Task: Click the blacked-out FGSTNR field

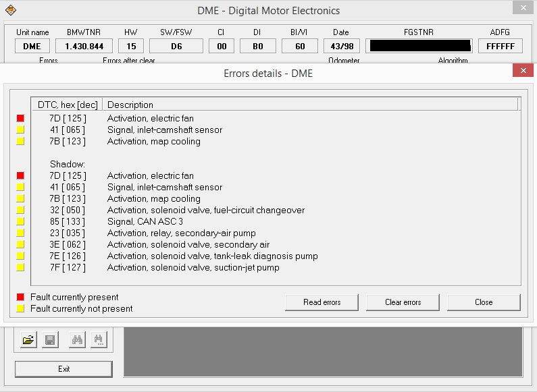Action: coord(419,46)
